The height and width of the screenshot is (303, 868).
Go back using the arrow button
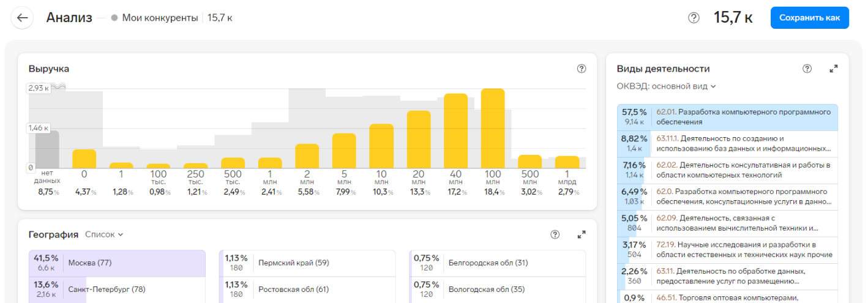(23, 18)
